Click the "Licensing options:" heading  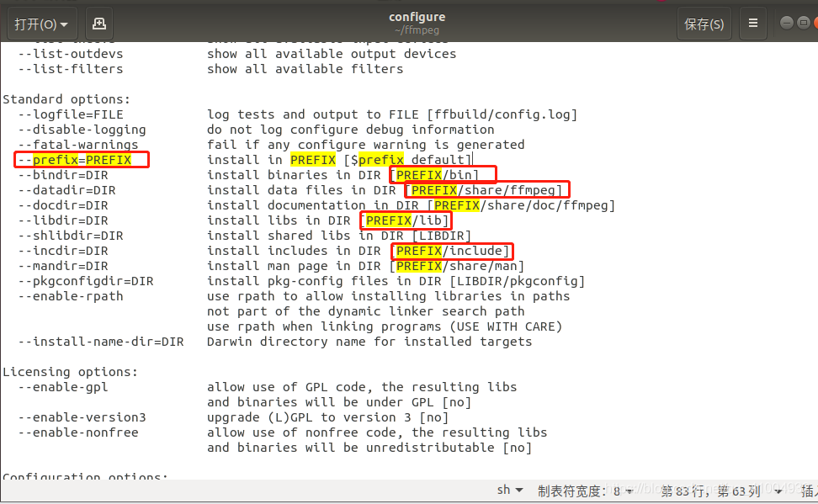click(70, 371)
